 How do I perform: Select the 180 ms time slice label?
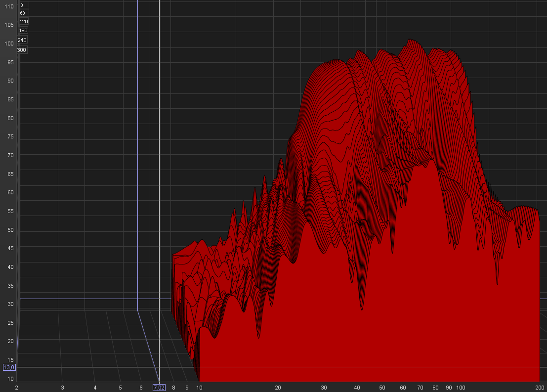click(x=23, y=30)
